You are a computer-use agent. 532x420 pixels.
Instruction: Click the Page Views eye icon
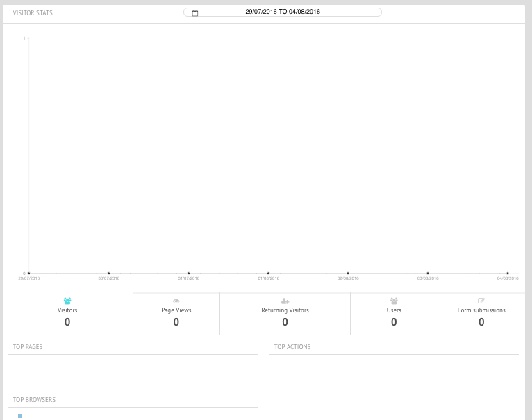pos(176,301)
